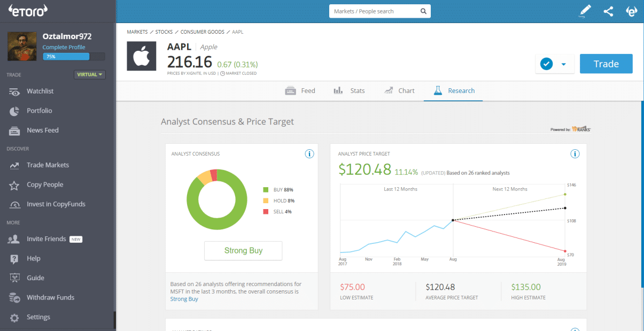
Task: Toggle the AAPL watchlist checkmark
Action: pos(546,64)
